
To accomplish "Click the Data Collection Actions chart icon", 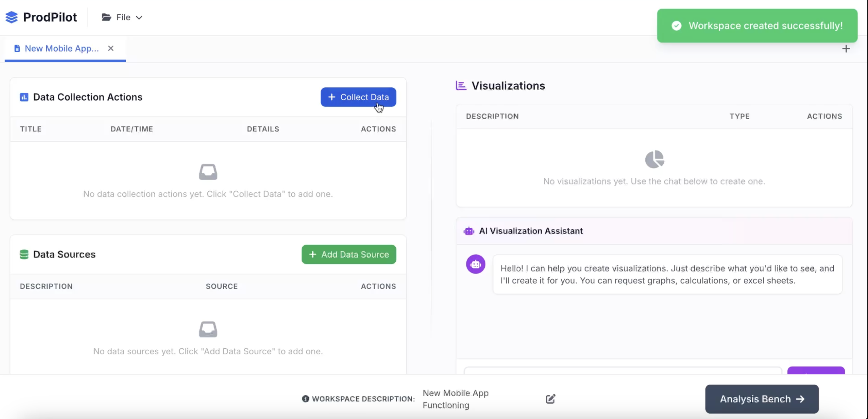I will click(24, 98).
